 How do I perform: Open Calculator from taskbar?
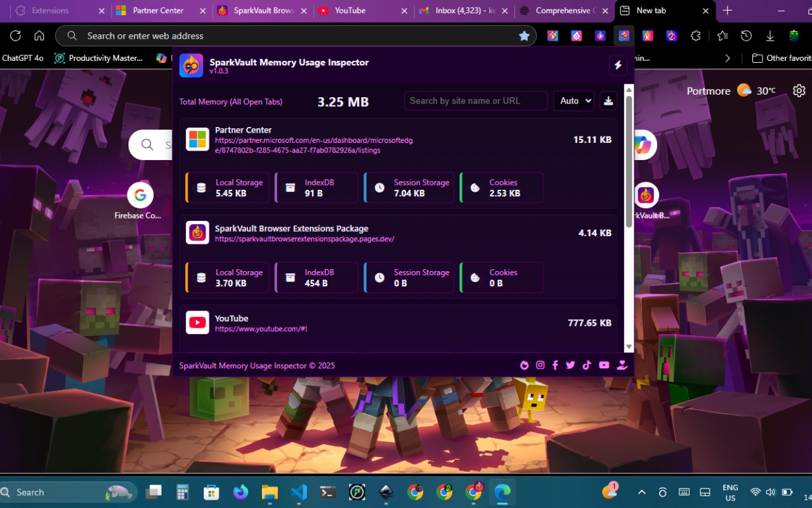click(x=183, y=492)
